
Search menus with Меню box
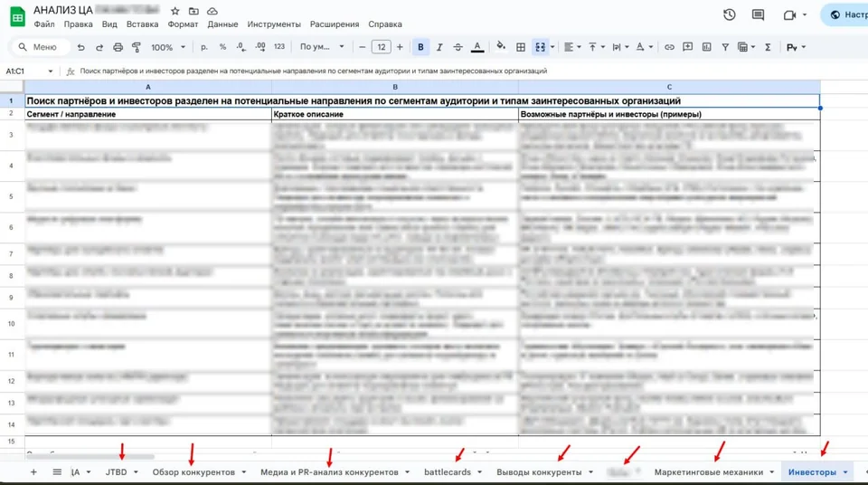[41, 47]
